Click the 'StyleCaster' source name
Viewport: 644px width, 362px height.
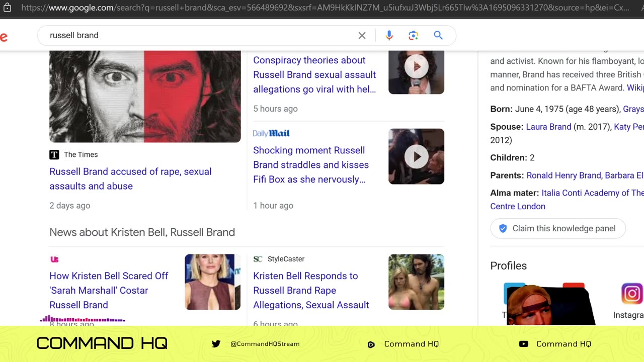286,259
